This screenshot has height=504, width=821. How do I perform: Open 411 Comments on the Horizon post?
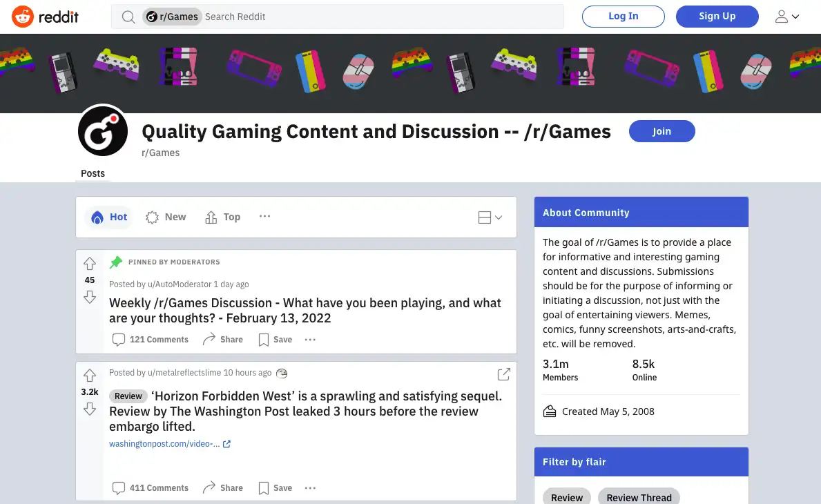tap(151, 488)
